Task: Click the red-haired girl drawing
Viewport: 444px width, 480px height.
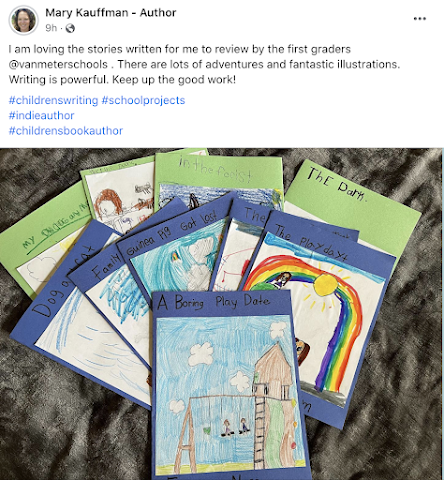Action: click(109, 204)
